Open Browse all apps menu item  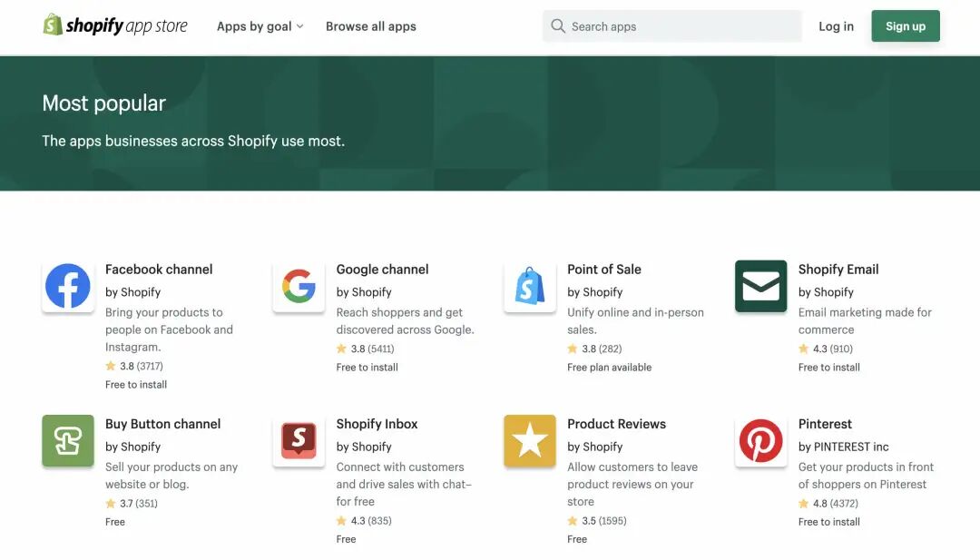click(370, 26)
